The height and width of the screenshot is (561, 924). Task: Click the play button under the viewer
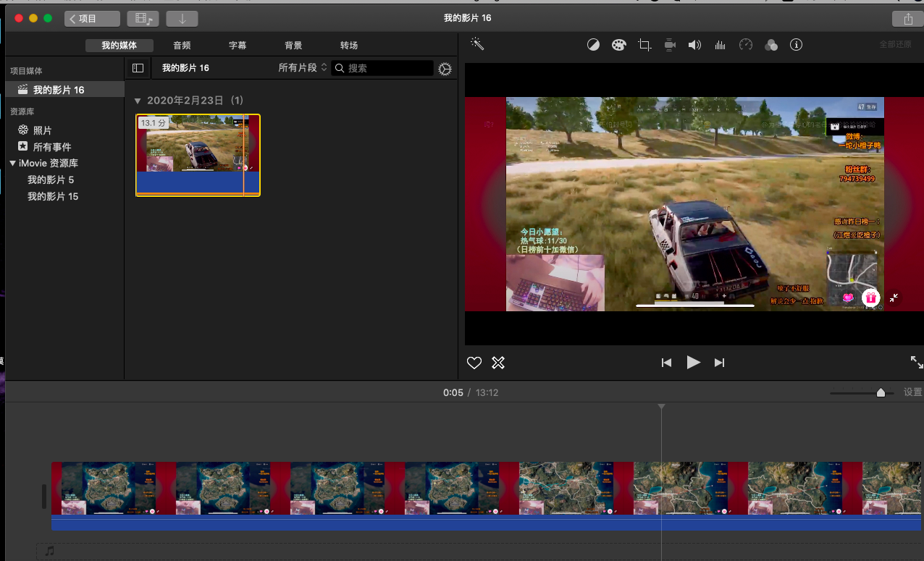(x=693, y=363)
